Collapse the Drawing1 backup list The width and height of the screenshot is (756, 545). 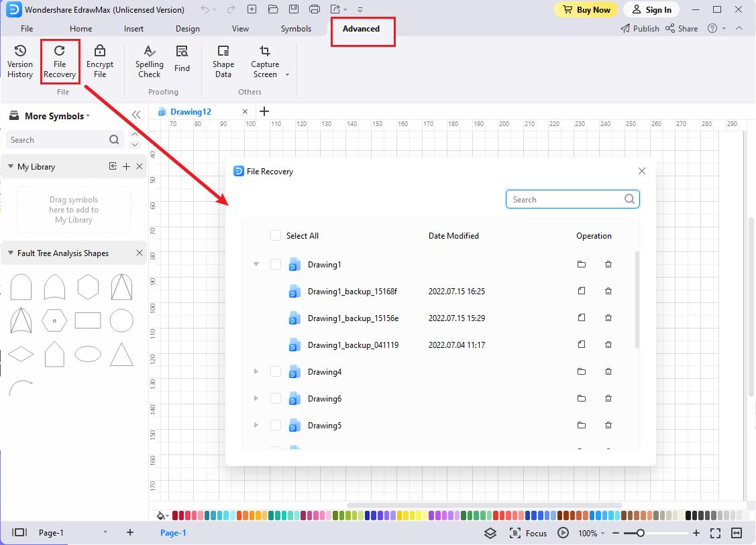256,264
